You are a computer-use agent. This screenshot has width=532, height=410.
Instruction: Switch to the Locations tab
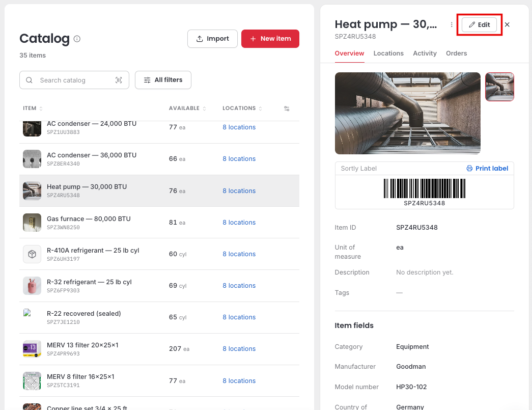click(x=388, y=53)
